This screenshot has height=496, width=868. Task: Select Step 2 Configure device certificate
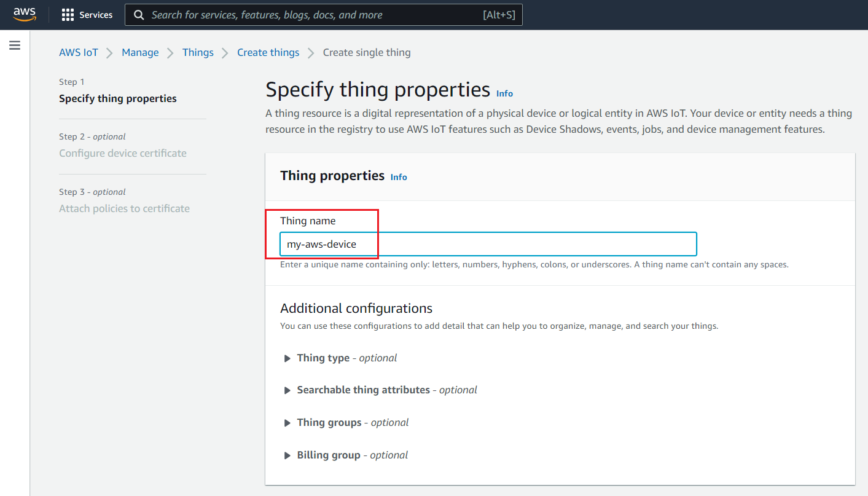123,153
